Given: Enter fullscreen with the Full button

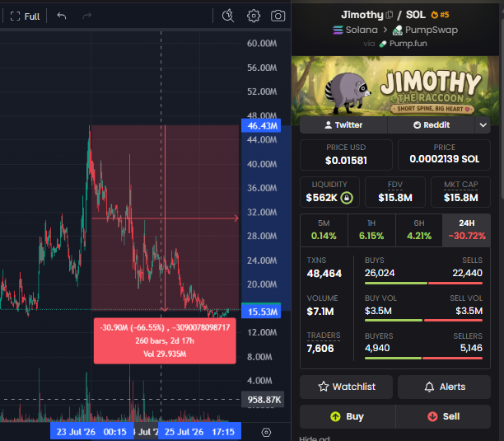Looking at the screenshot, I should (x=25, y=16).
